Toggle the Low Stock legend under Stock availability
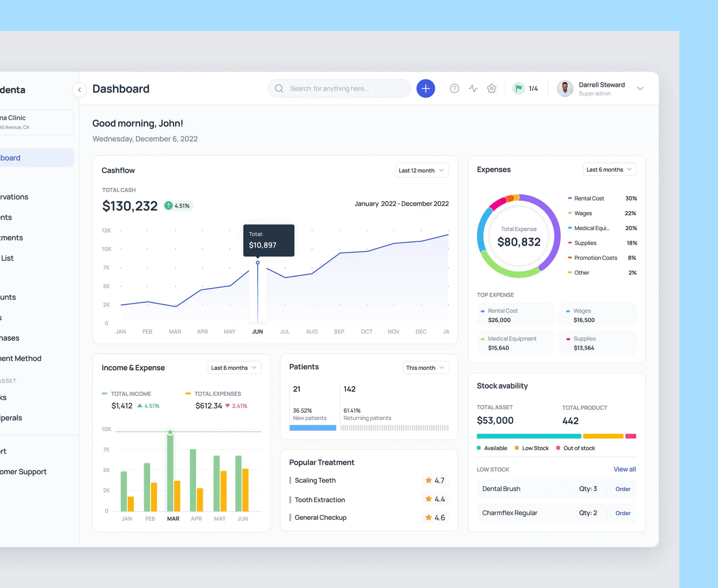 coord(532,448)
